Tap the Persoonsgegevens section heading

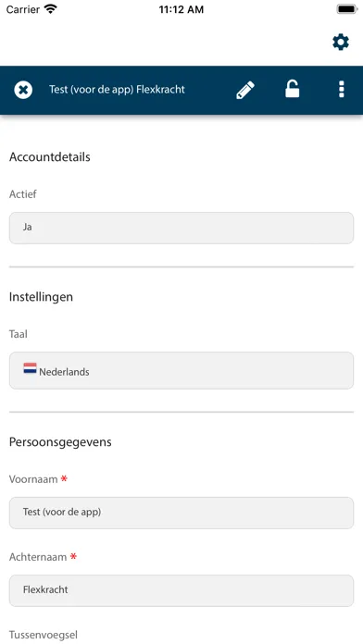(60, 442)
